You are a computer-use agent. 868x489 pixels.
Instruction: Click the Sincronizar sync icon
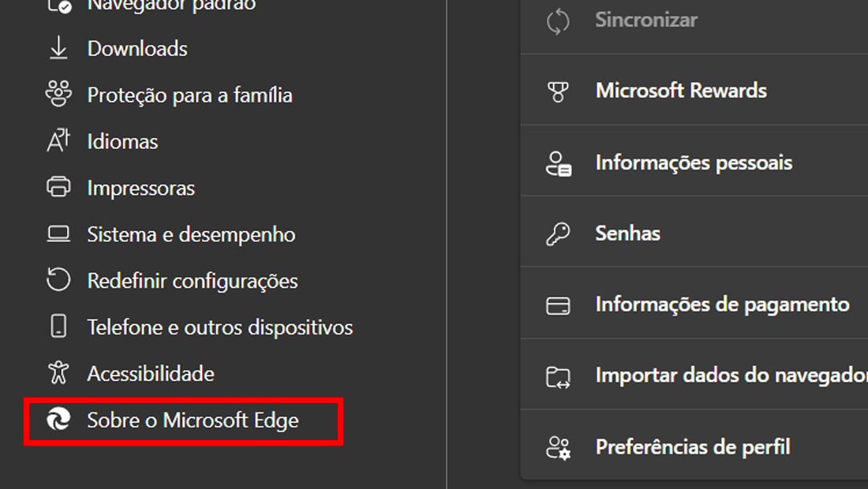click(559, 21)
